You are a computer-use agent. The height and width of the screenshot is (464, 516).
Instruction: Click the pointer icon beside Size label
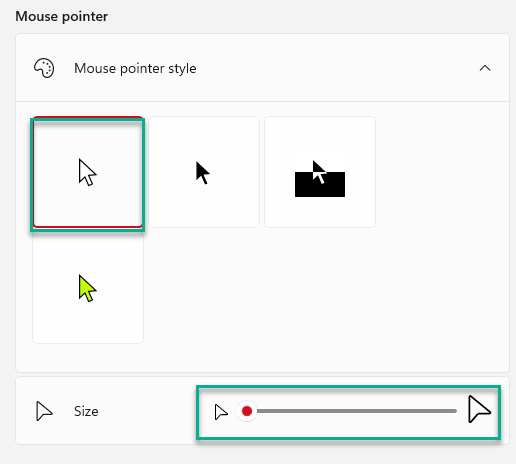44,411
